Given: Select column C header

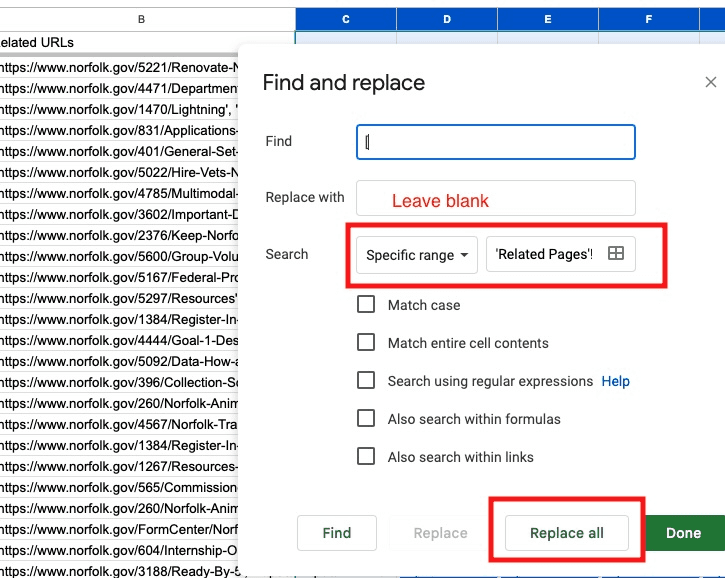Looking at the screenshot, I should point(346,19).
